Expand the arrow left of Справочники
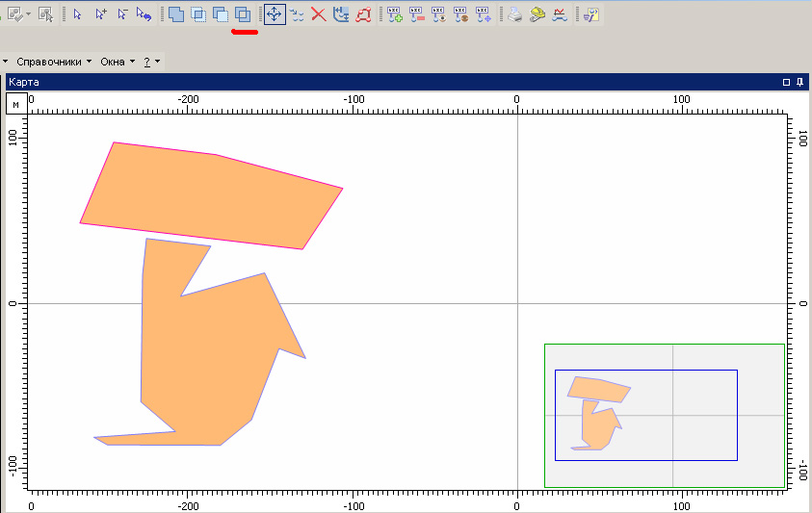The height and width of the screenshot is (513, 812). click(x=6, y=62)
